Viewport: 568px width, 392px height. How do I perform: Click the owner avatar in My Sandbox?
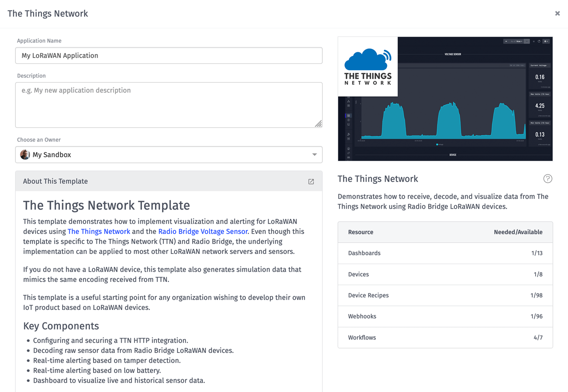click(x=25, y=154)
